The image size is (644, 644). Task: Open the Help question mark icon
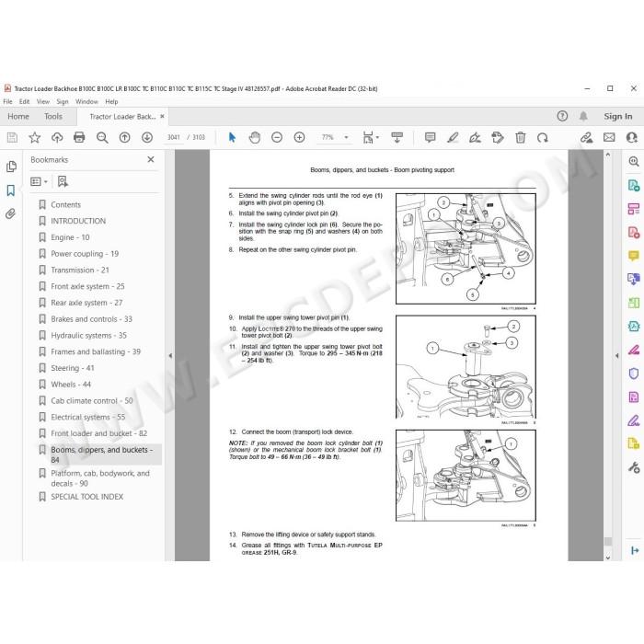(x=562, y=116)
